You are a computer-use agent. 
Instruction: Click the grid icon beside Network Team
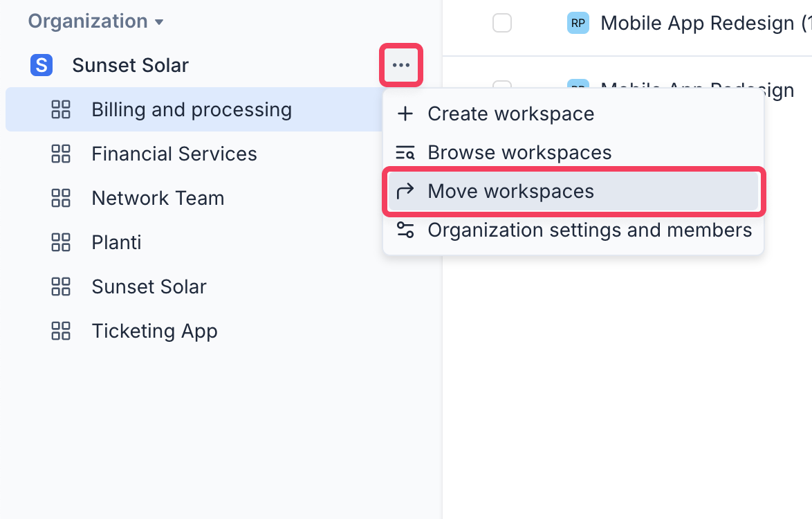[62, 198]
